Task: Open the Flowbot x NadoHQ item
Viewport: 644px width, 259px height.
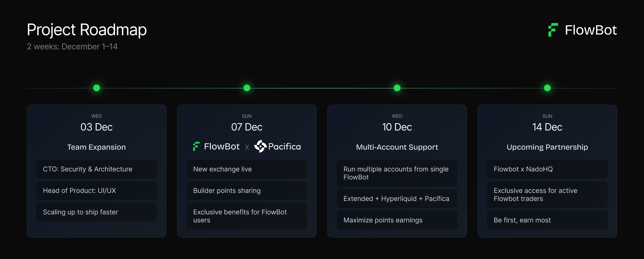Action: click(547, 169)
